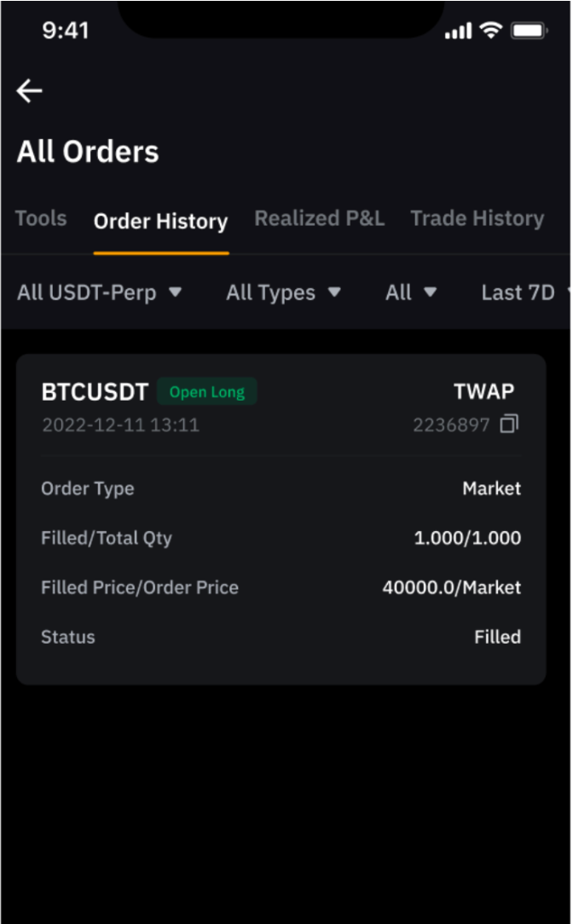Tap the 40000.0/Market filled price value
Image resolution: width=573 pixels, height=924 pixels.
452,587
